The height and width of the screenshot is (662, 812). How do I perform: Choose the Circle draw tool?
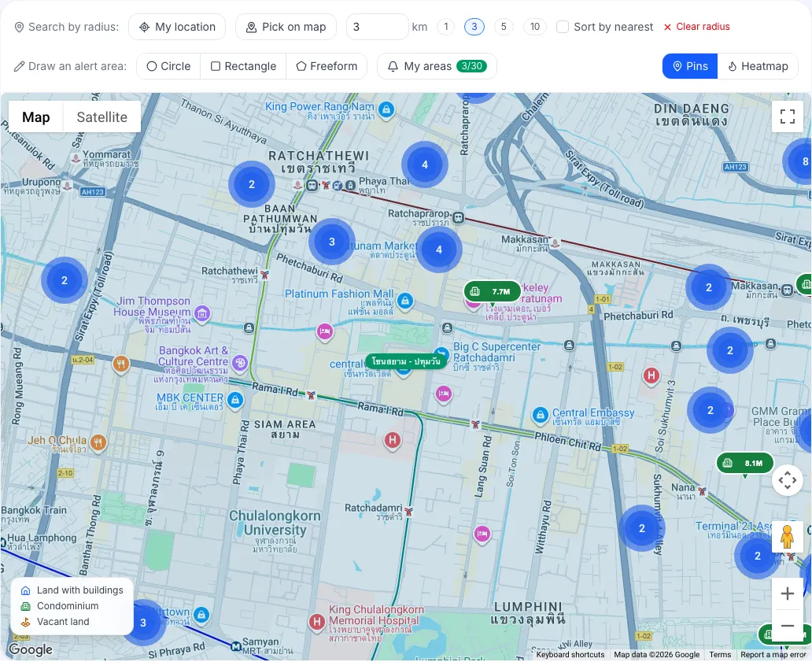(169, 66)
